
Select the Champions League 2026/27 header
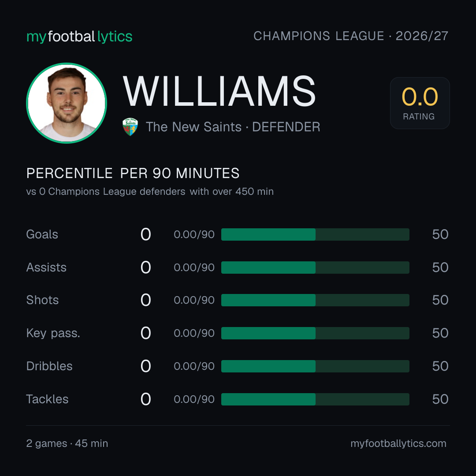tap(351, 36)
